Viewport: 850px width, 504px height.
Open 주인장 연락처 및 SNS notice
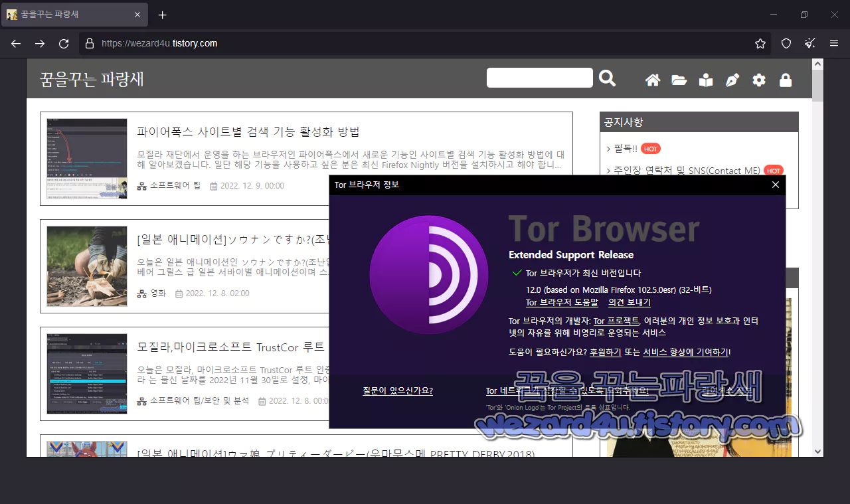click(687, 171)
